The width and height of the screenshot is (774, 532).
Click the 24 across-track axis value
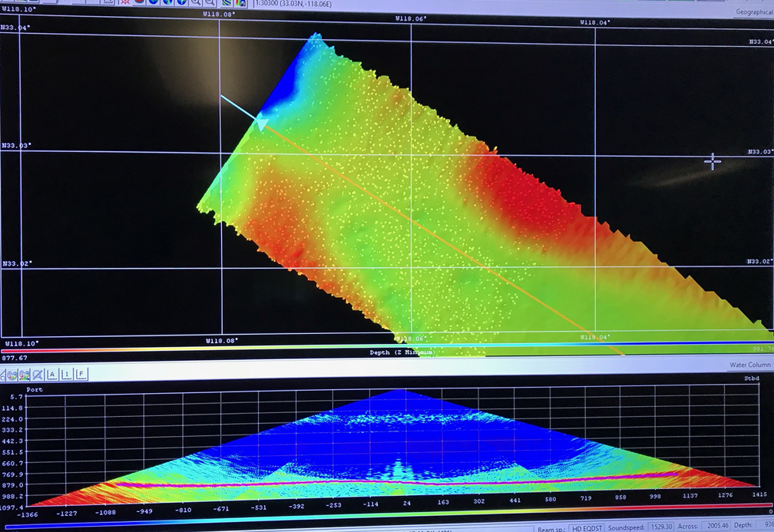click(407, 503)
